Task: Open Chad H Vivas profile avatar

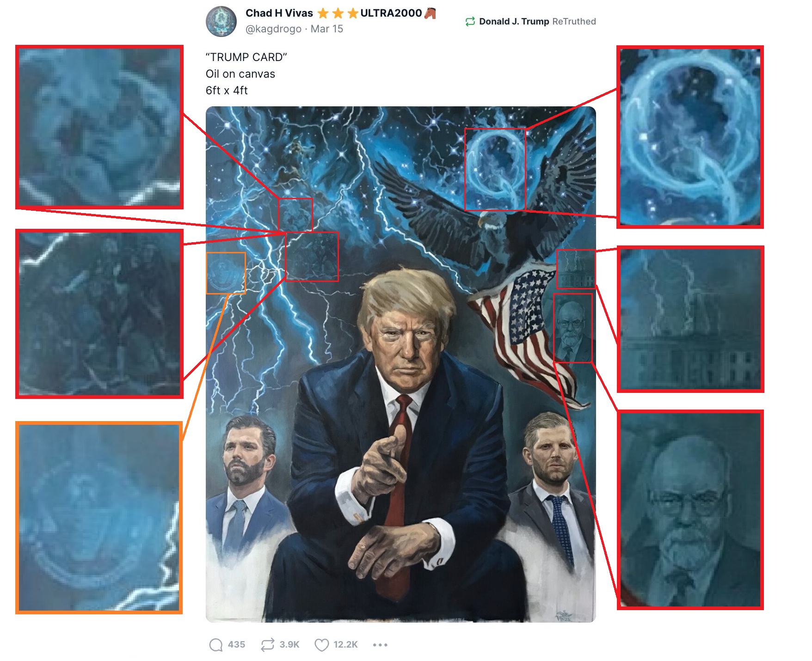Action: click(x=221, y=21)
